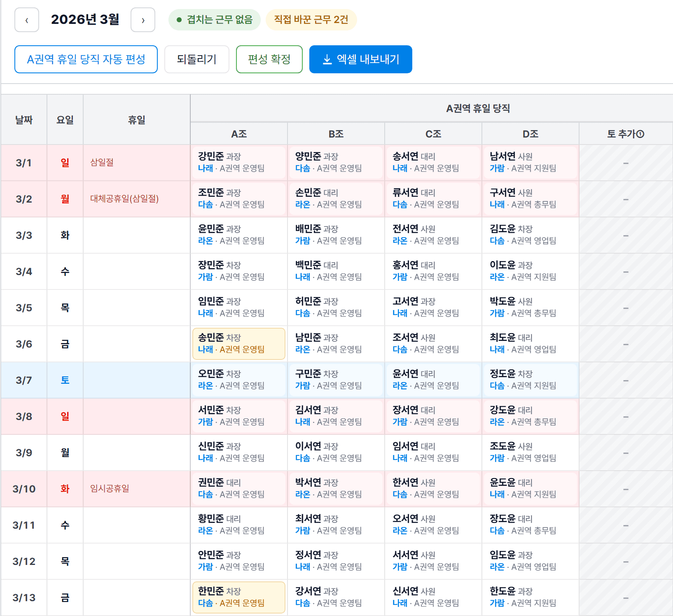Select 홍서연 대리 duty cell
673x616 pixels.
[433, 271]
